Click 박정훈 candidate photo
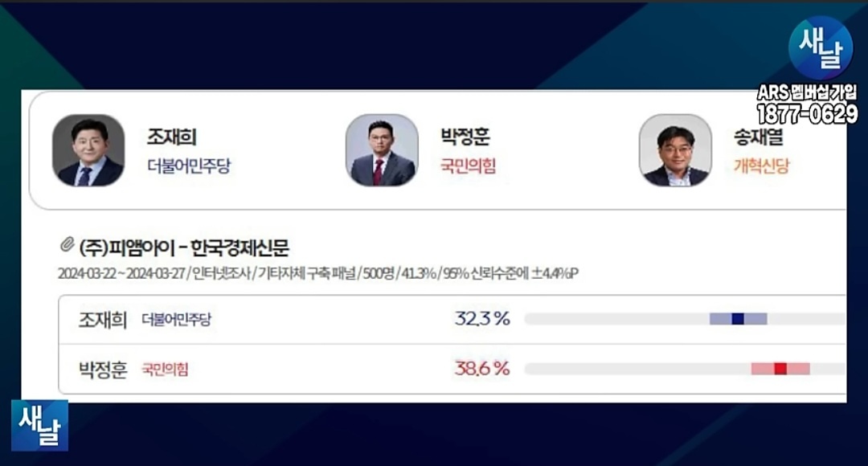This screenshot has width=868, height=466. [x=382, y=150]
